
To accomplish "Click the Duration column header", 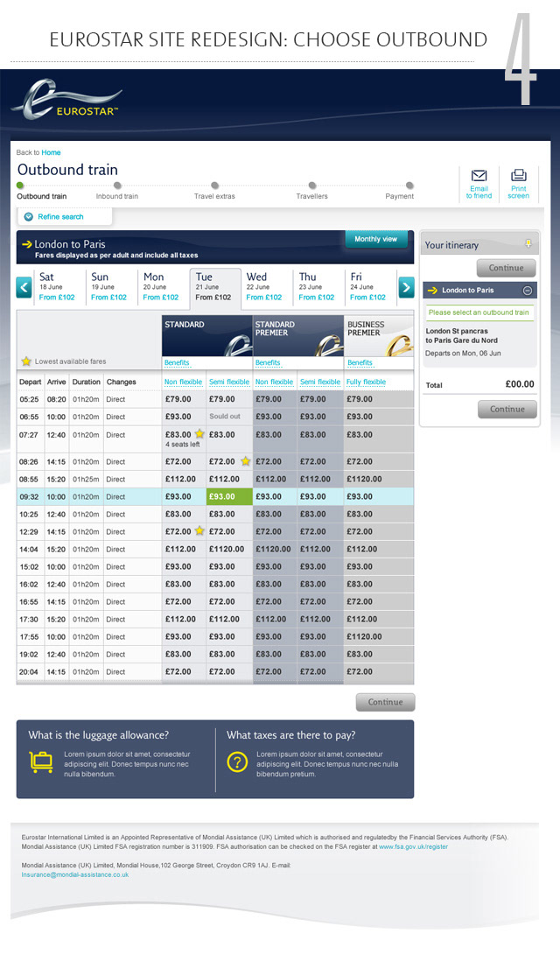I will pos(87,382).
